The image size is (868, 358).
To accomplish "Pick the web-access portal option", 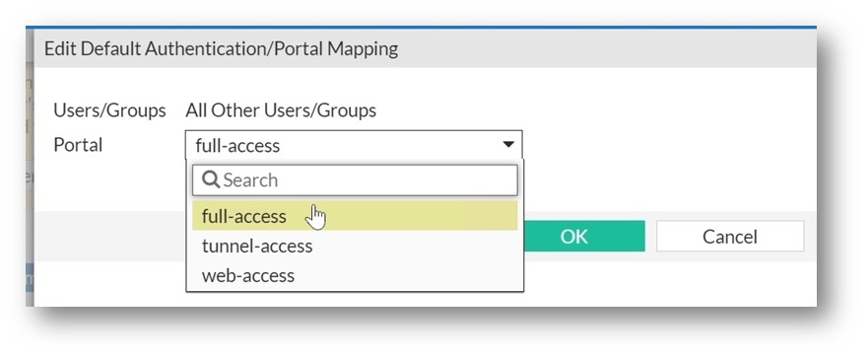I will [355, 275].
